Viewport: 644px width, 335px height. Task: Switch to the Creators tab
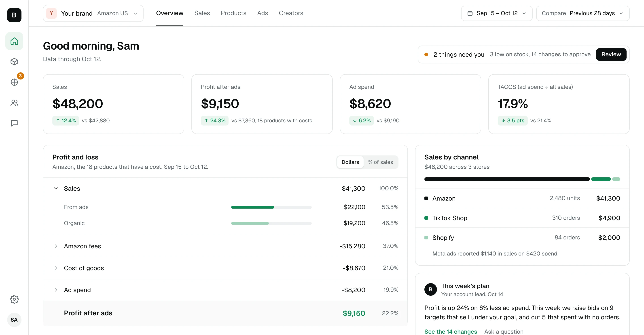click(291, 13)
